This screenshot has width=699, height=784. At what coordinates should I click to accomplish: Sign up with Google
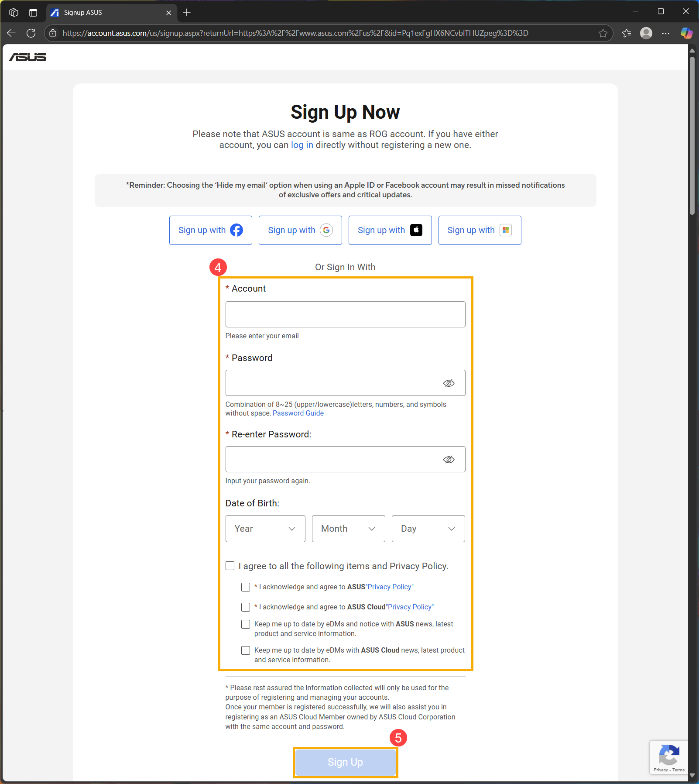click(x=300, y=230)
